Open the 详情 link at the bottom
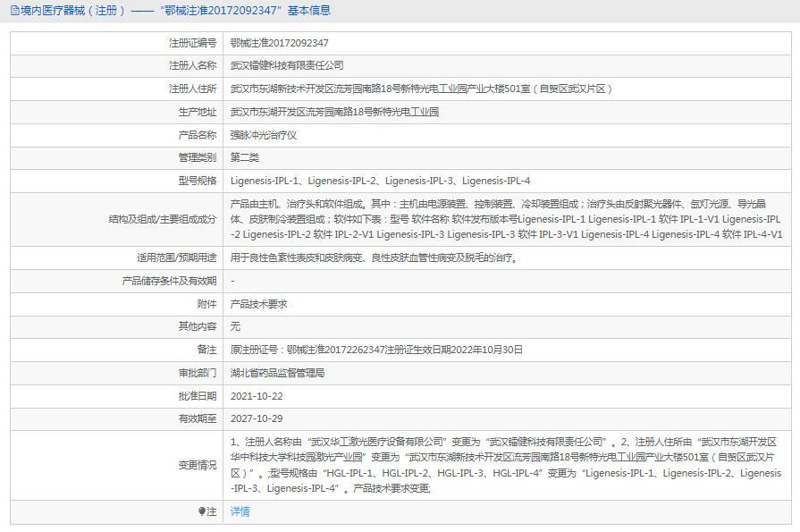Screen dimensions: 800x532 (239, 511)
